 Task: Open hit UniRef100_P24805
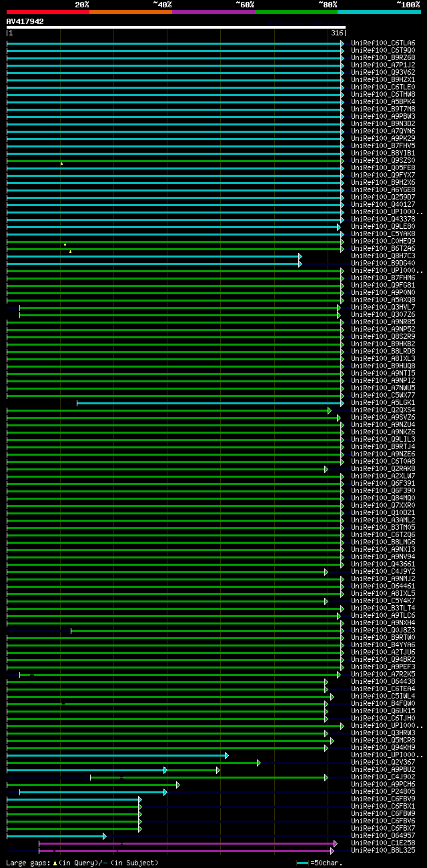click(x=383, y=791)
